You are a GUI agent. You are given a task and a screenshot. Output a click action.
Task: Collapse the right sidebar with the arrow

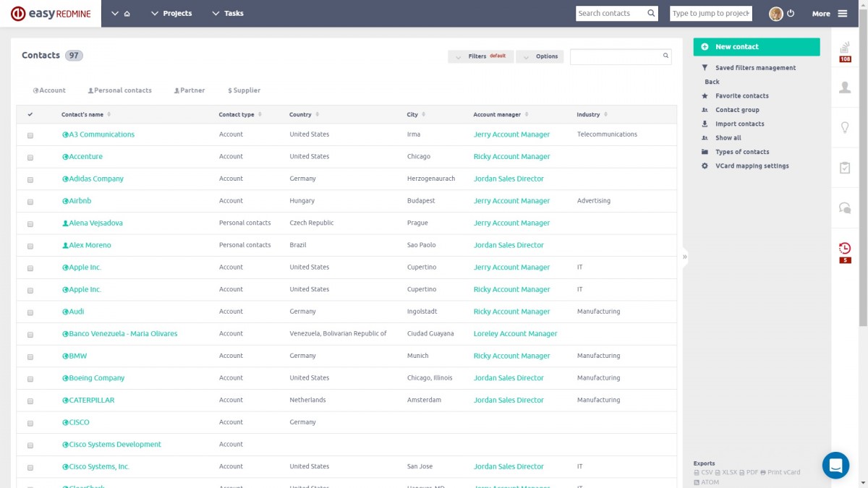(x=684, y=257)
